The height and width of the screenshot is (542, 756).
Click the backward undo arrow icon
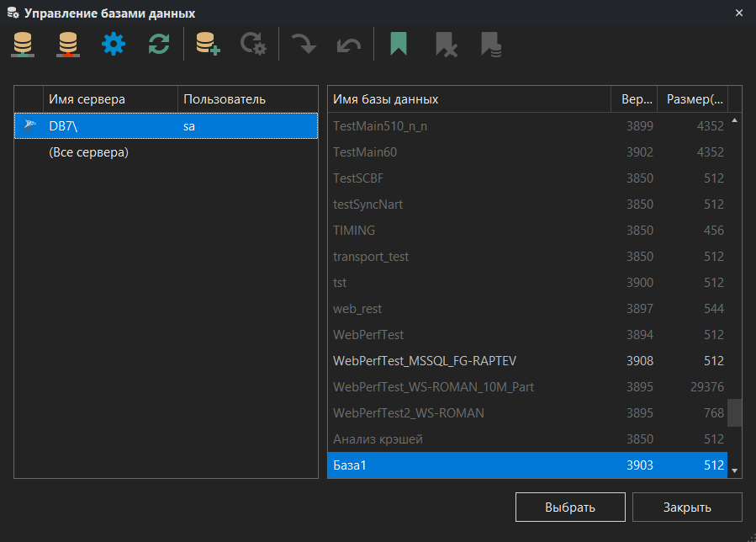(348, 43)
